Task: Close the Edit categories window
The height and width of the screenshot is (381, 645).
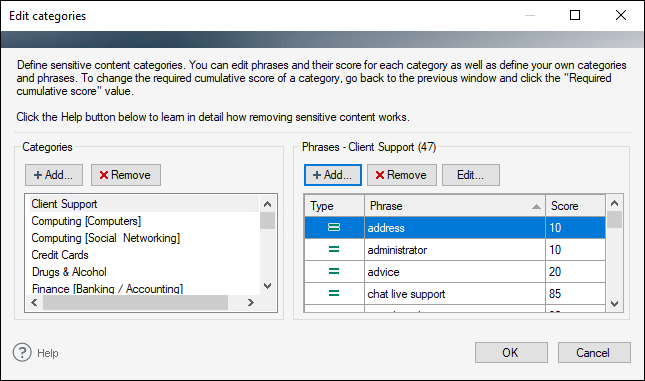Action: [621, 15]
